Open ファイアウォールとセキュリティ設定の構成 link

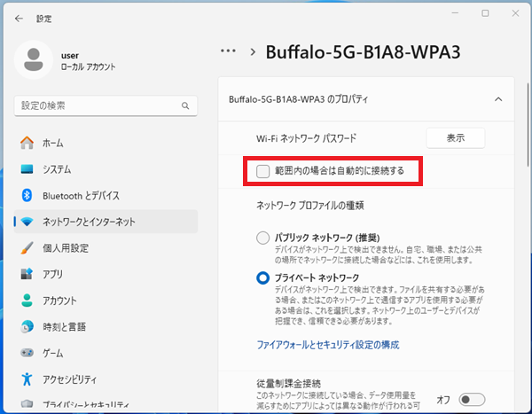coord(328,345)
